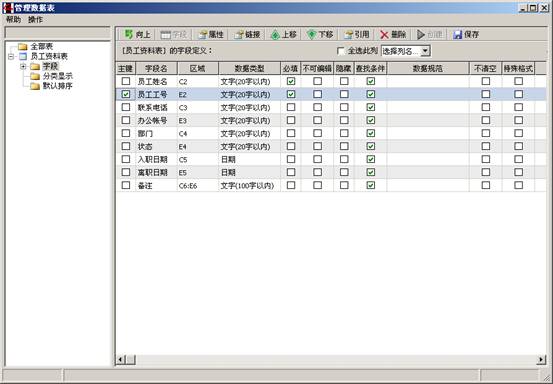Click the 字段名 column header

[x=156, y=68]
